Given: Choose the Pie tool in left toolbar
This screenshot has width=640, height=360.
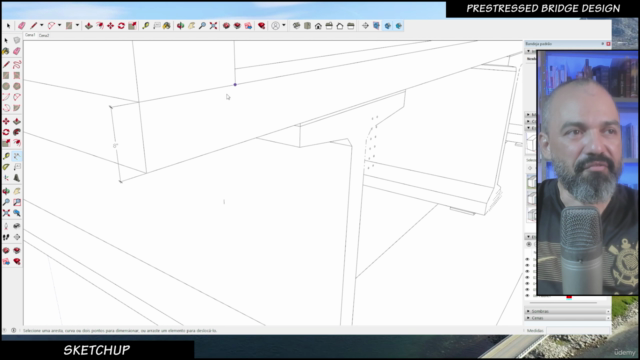Looking at the screenshot, I should [17, 108].
